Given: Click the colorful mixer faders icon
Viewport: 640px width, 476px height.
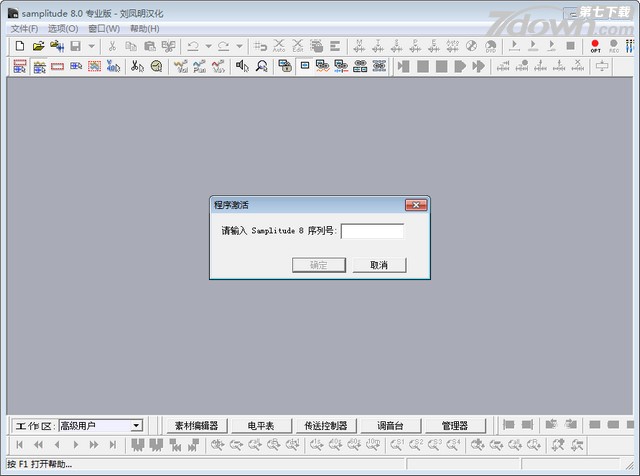Looking at the screenshot, I should [x=630, y=46].
